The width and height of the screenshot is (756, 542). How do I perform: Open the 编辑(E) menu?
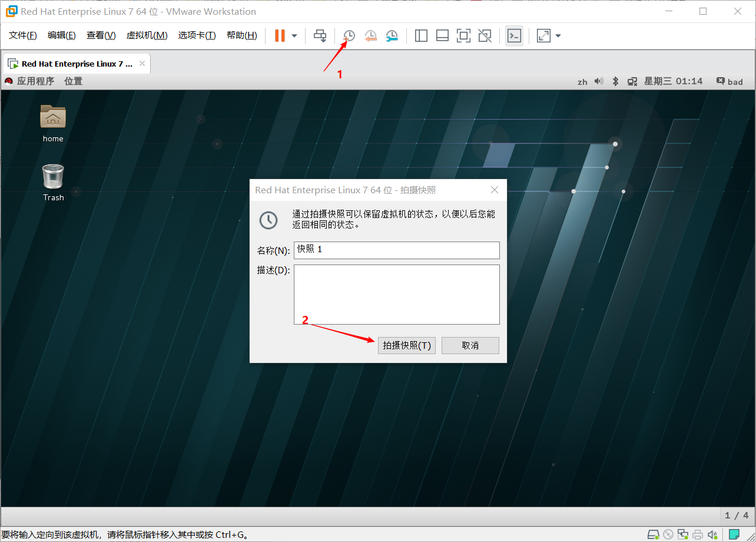pos(62,36)
